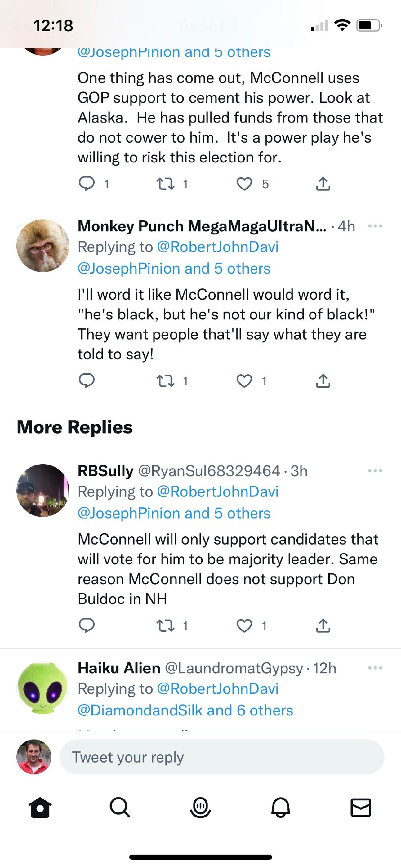Open @DiamondandSilk and 6 others link
The width and height of the screenshot is (401, 868).
[x=185, y=711]
